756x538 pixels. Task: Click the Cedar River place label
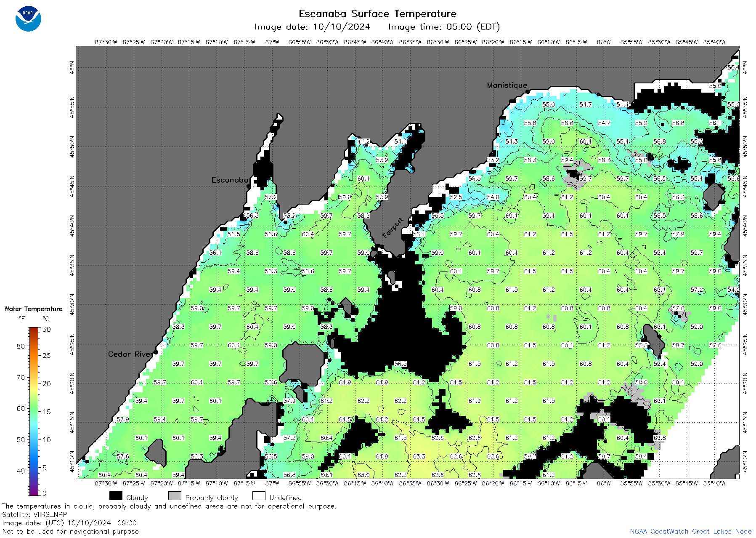coord(130,354)
